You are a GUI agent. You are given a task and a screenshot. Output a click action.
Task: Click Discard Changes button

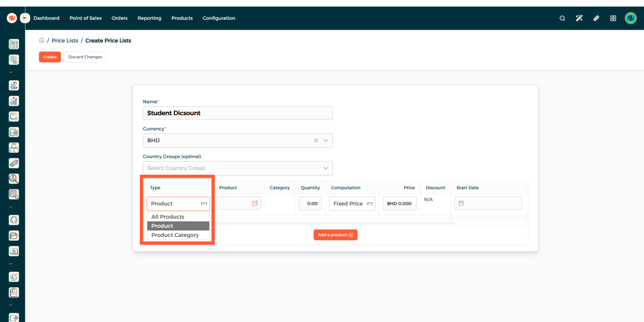tap(85, 57)
